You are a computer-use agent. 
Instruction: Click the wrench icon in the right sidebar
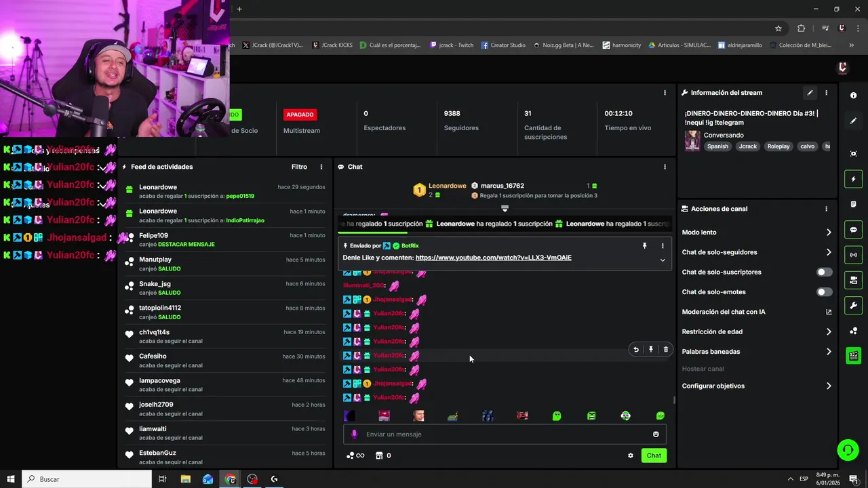point(853,305)
